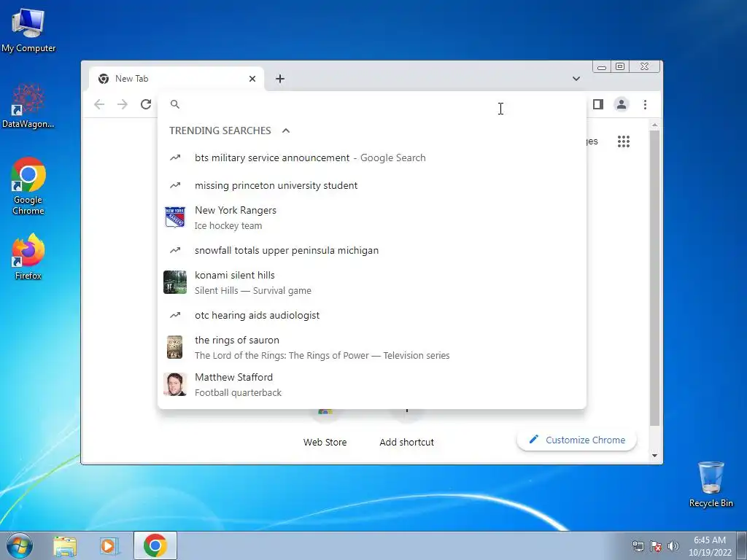Screen dimensions: 747x560
Task: Select the Google Chrome desktop shortcut
Action: (x=28, y=186)
